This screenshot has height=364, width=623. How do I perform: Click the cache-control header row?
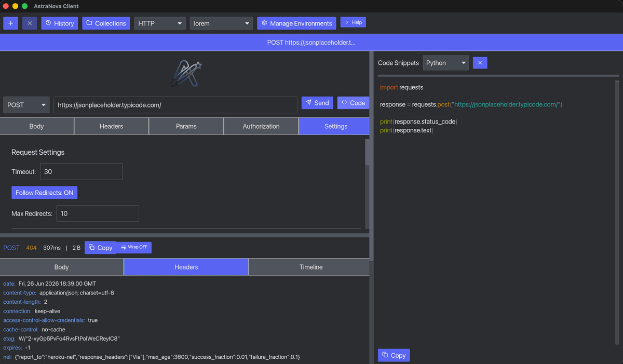click(x=34, y=329)
